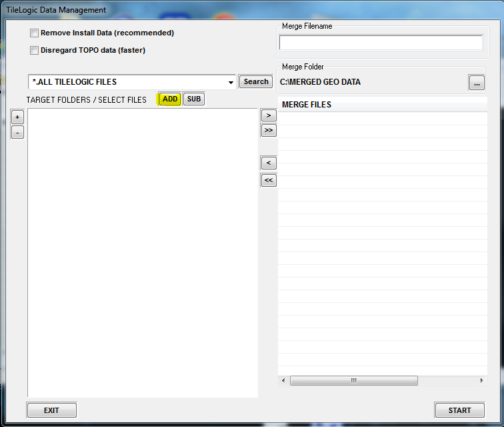This screenshot has width=504, height=427.
Task: Click the merge list scrollbar left arrow
Action: 283,380
